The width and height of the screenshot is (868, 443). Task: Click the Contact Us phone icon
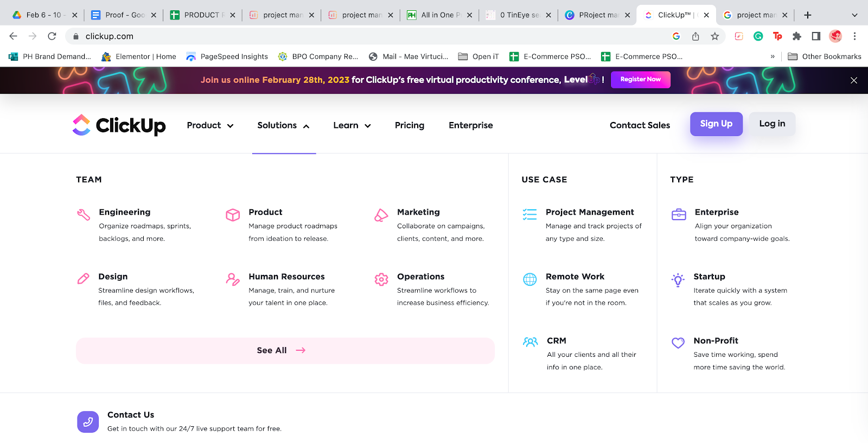click(x=88, y=422)
